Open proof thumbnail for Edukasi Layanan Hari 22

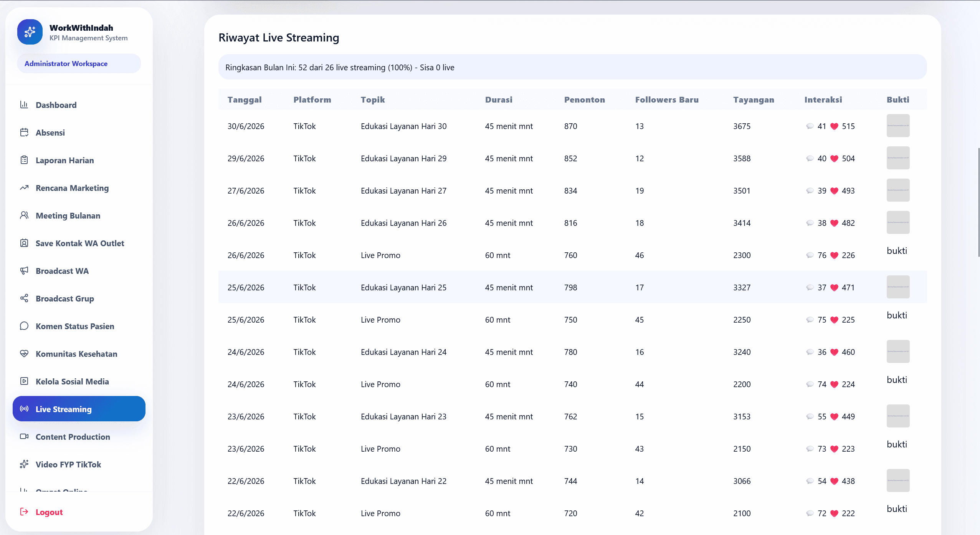[898, 480]
